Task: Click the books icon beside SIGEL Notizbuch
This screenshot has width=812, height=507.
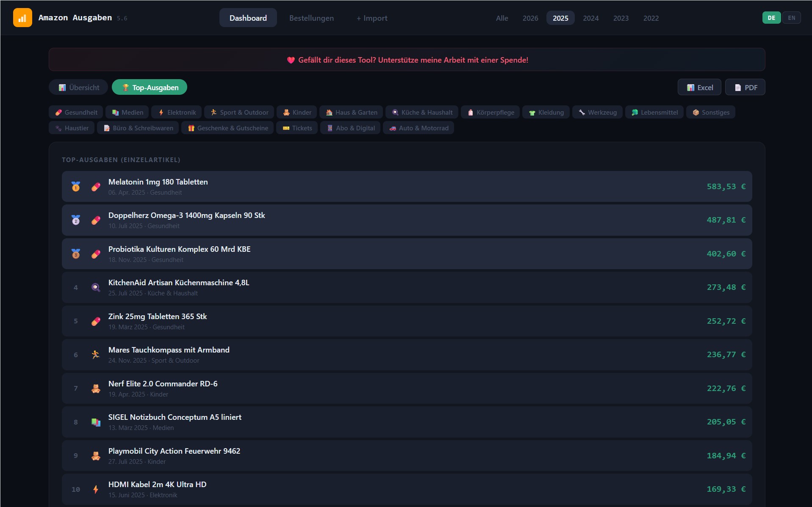Action: [x=96, y=422]
